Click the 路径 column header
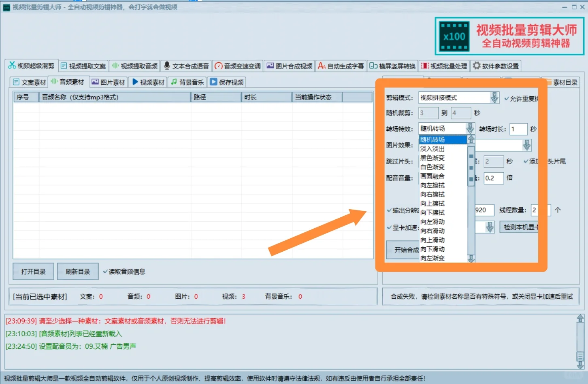Image resolution: width=588 pixels, height=384 pixels. click(x=216, y=97)
